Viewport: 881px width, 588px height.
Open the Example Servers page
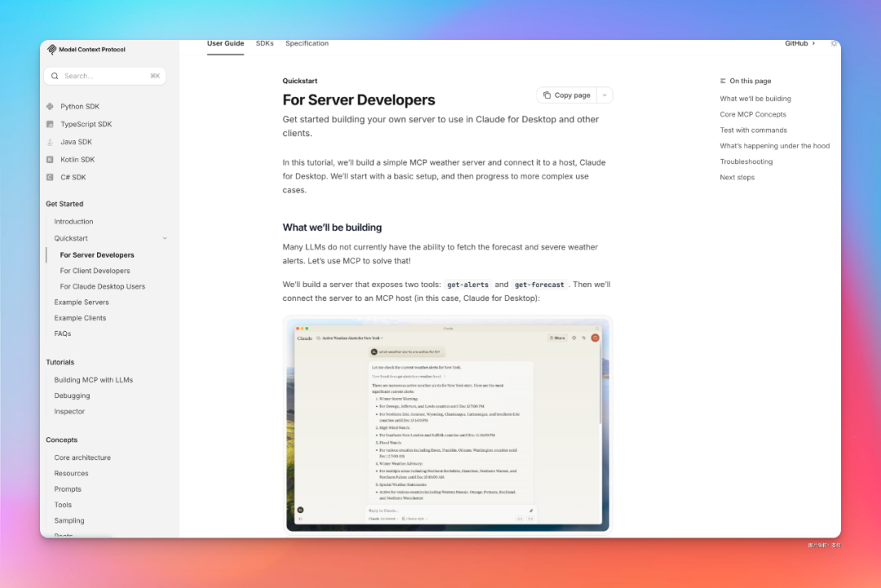coord(82,302)
